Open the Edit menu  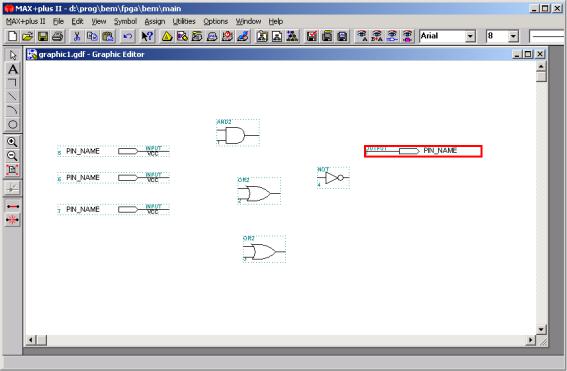pos(77,21)
